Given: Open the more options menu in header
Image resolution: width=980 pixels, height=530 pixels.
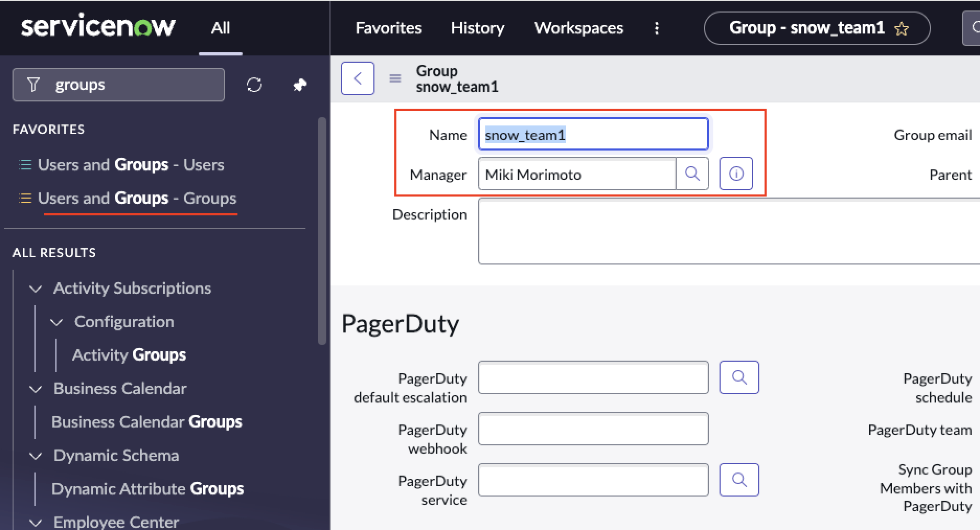Looking at the screenshot, I should [x=657, y=28].
